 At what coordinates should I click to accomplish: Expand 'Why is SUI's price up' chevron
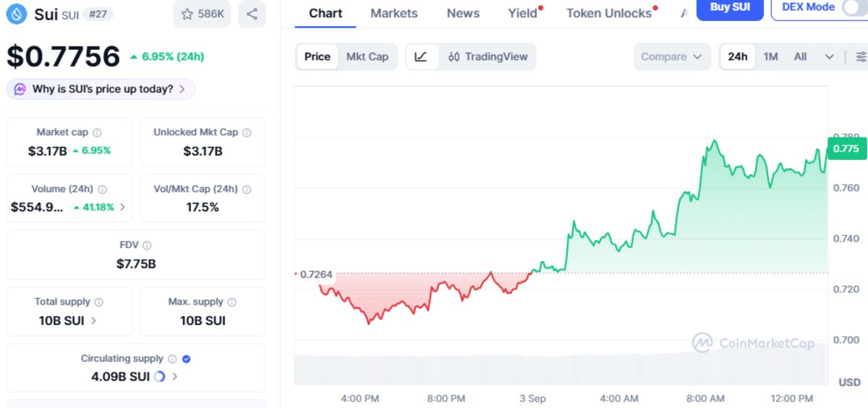tap(182, 89)
